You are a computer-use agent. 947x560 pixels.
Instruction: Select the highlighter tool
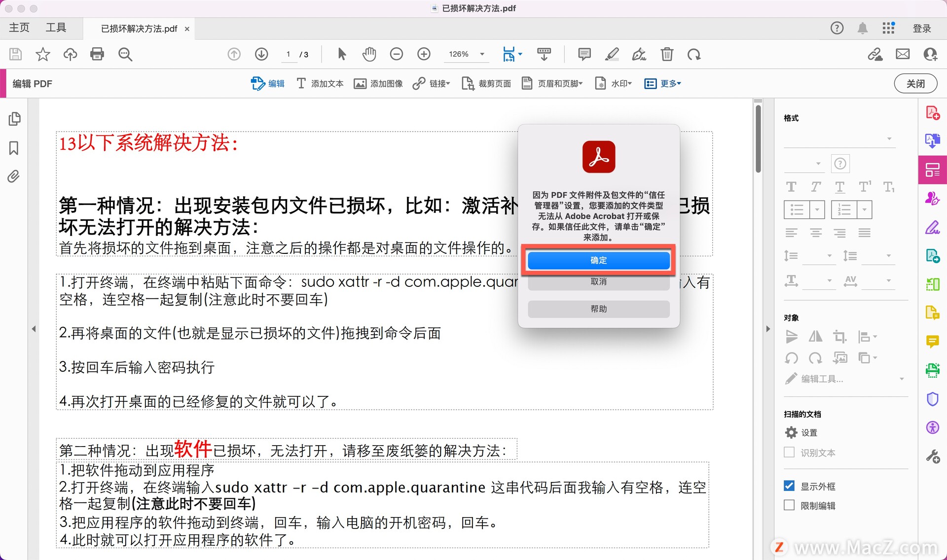point(611,54)
